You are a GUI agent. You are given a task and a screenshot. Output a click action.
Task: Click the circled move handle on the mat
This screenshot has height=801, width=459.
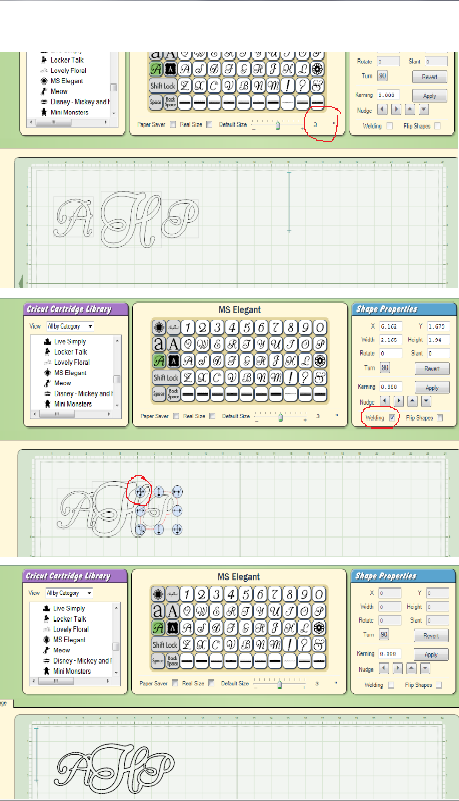(139, 492)
